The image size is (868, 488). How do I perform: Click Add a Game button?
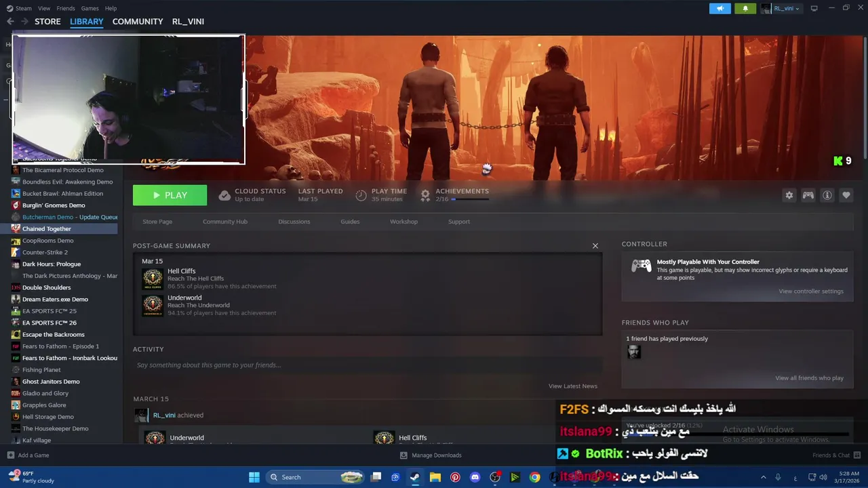[x=28, y=455]
